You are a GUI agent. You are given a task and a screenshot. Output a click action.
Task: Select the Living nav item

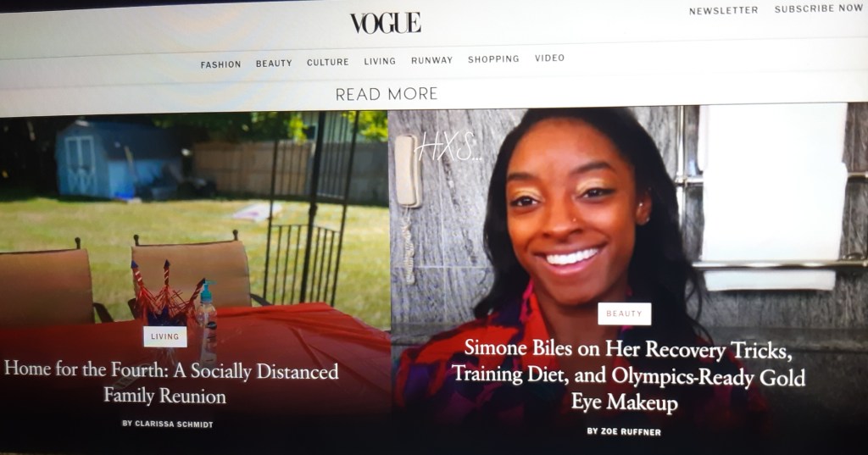[x=380, y=61]
